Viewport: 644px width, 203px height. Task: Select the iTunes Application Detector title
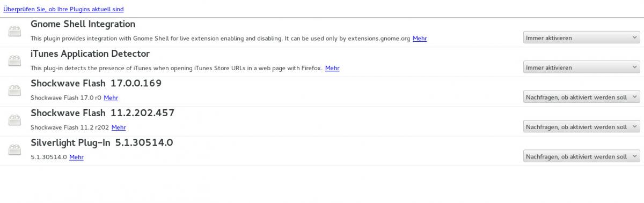pyautogui.click(x=90, y=54)
